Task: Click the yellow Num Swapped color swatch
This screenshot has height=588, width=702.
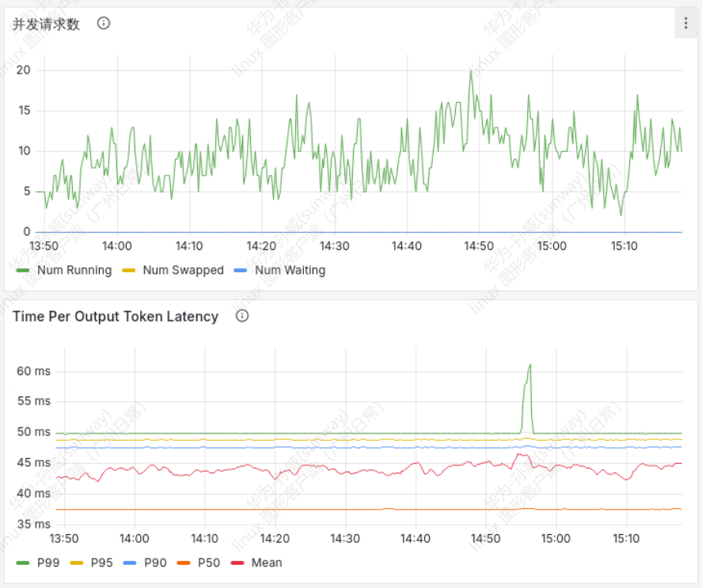Action: click(128, 271)
